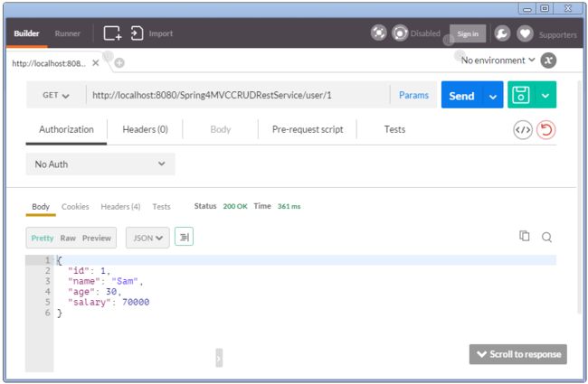
Task: Select the Raw view mode
Action: pos(68,238)
